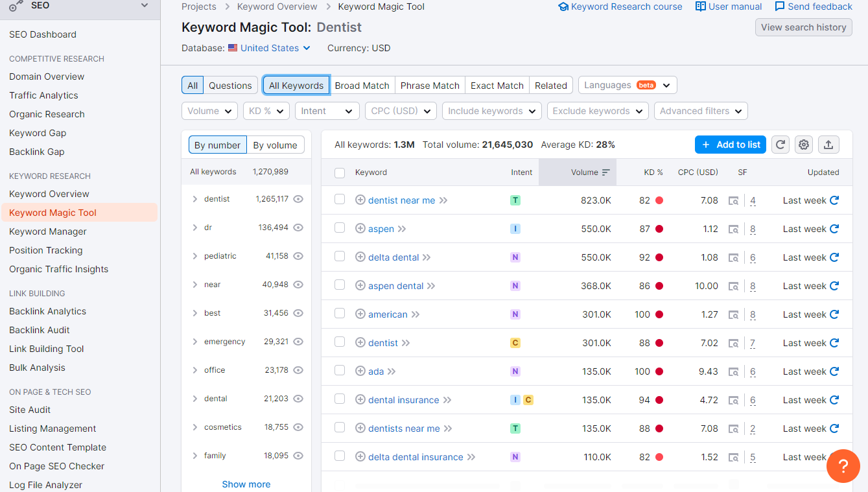
Task: Select the Broad Match tab
Action: (362, 85)
